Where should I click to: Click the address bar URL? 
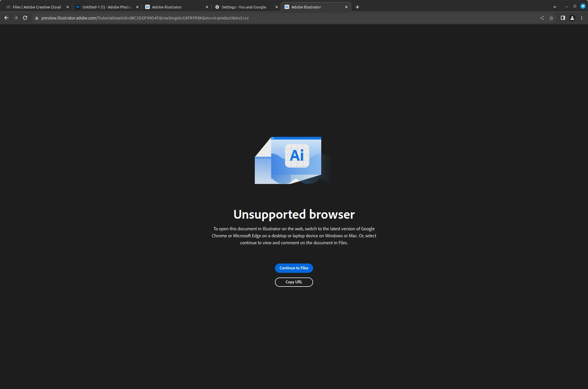pos(145,18)
